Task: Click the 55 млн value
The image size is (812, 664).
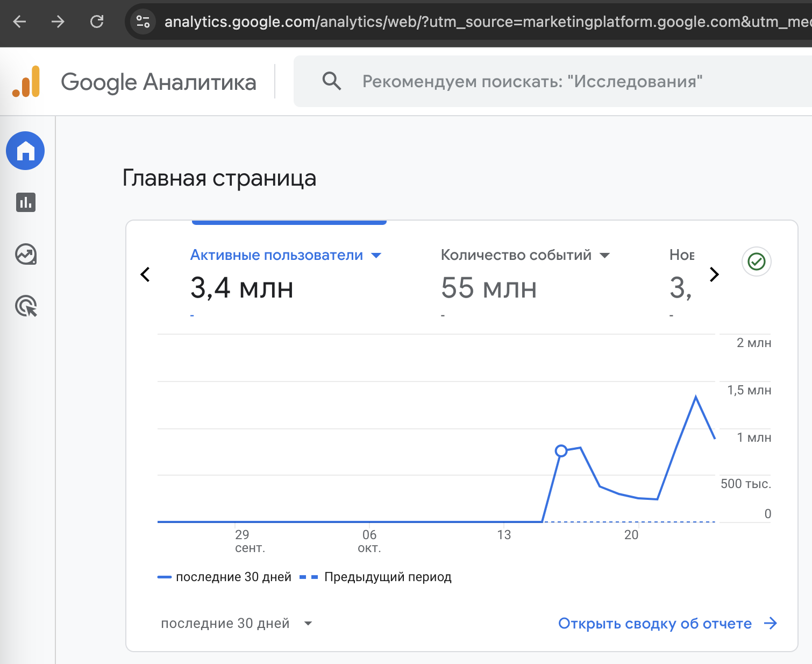Action: click(489, 288)
